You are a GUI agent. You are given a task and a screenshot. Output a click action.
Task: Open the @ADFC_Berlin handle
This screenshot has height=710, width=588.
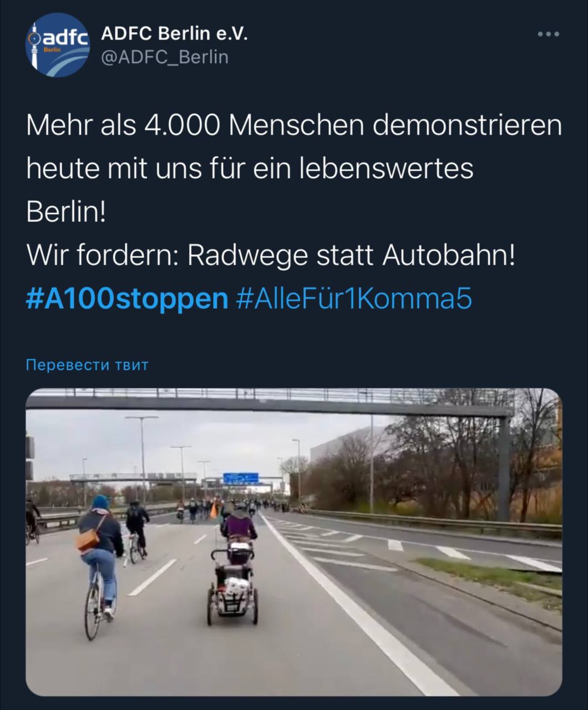tap(165, 57)
